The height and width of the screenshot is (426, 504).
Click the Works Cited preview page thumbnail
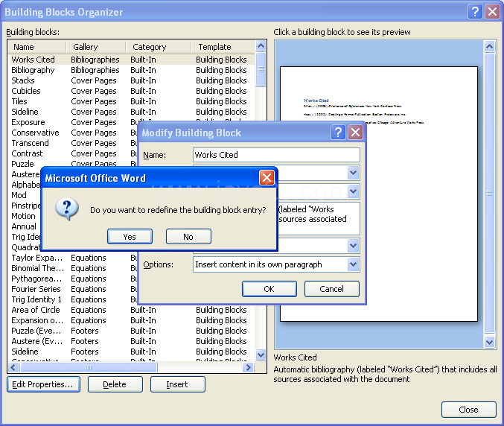tap(379, 194)
